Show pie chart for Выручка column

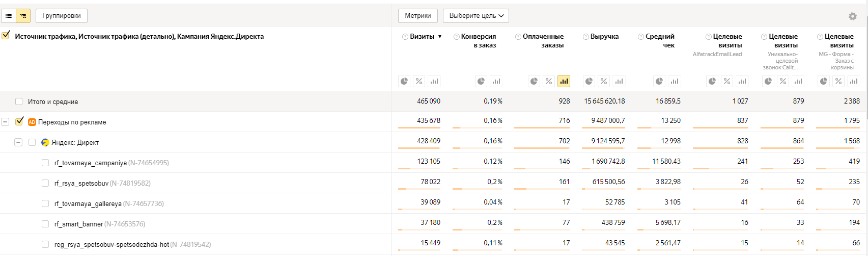[x=589, y=81]
